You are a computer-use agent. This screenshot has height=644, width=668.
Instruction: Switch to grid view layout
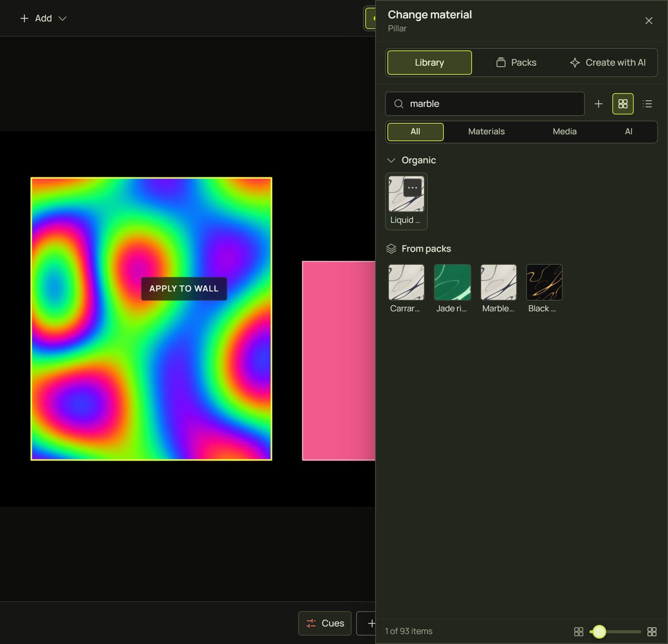(623, 104)
